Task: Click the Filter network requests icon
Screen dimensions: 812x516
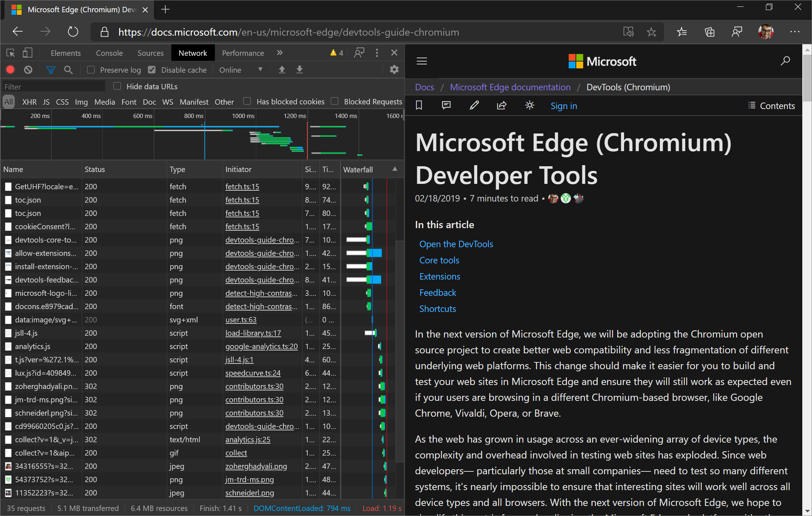Action: point(50,71)
